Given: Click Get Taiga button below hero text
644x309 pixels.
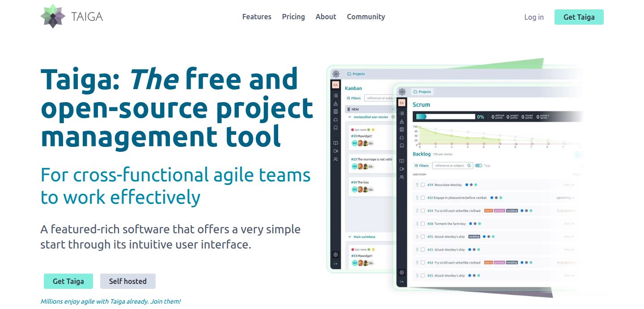Looking at the screenshot, I should (68, 281).
